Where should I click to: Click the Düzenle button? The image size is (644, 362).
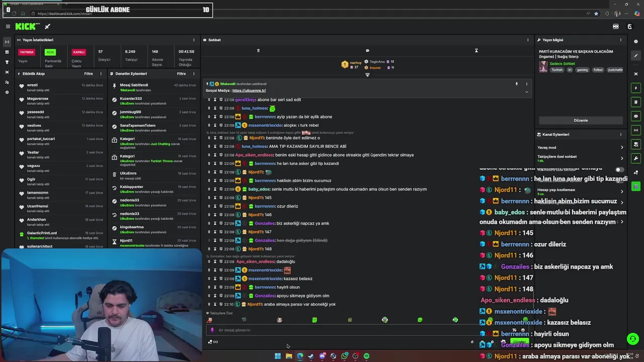[x=581, y=120]
